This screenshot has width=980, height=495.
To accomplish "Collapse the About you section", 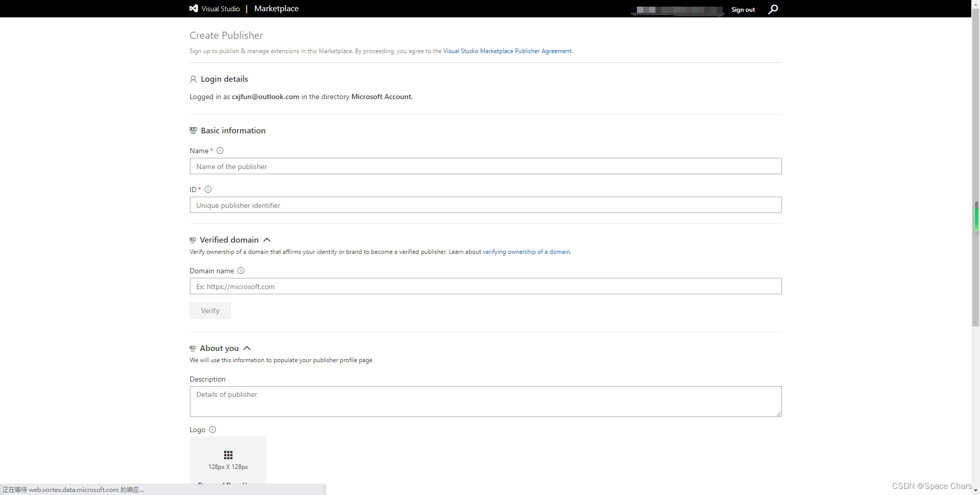I will [247, 348].
